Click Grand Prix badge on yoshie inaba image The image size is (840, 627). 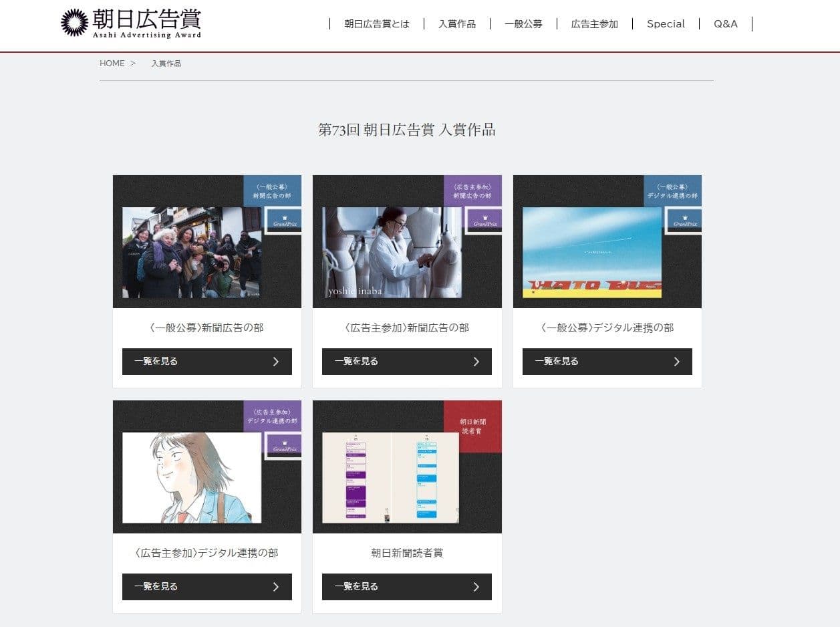(x=484, y=220)
